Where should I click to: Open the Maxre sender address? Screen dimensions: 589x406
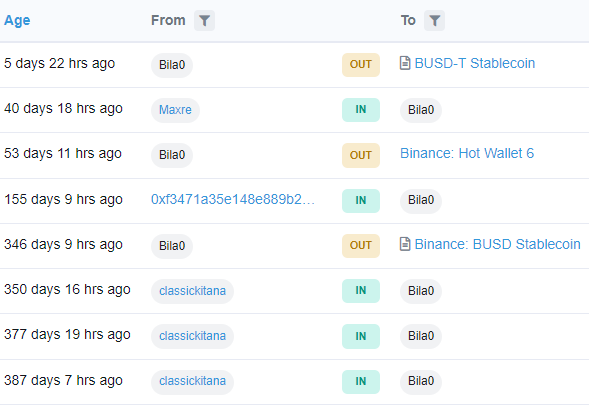[175, 110]
